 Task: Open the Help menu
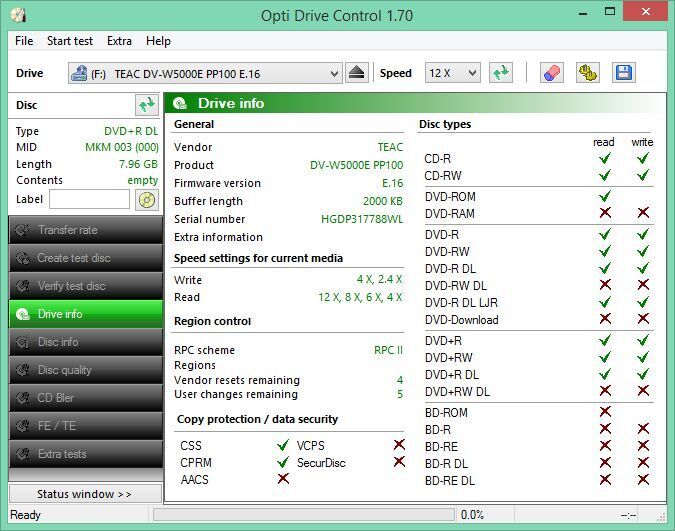pyautogui.click(x=158, y=41)
